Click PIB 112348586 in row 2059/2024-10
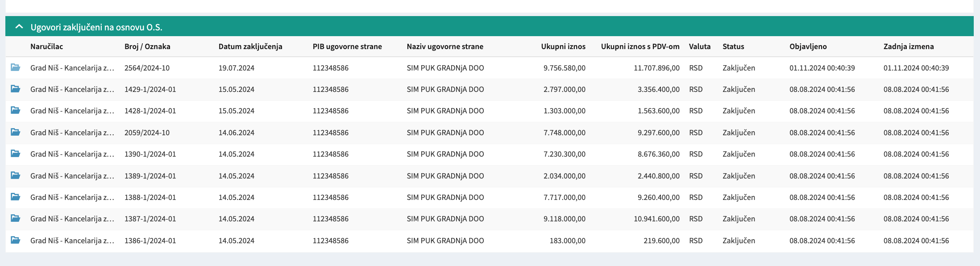This screenshot has height=266, width=980. tap(331, 133)
